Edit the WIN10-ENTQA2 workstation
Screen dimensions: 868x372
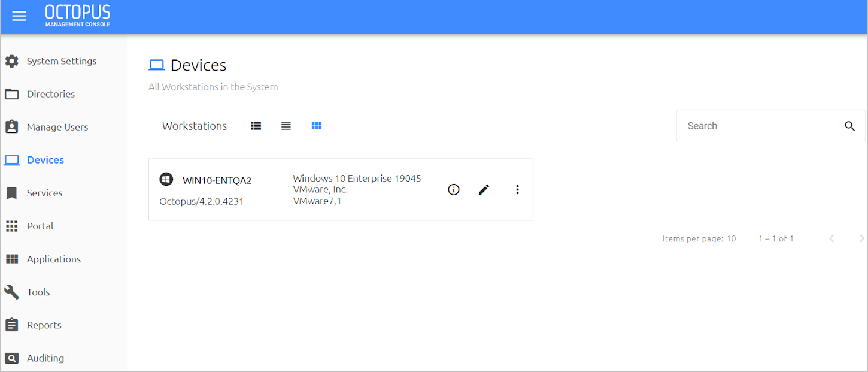click(x=484, y=190)
